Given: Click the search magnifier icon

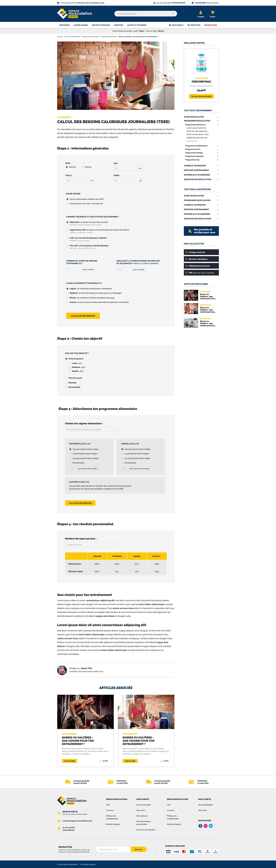Looking at the screenshot, I should [173, 14].
